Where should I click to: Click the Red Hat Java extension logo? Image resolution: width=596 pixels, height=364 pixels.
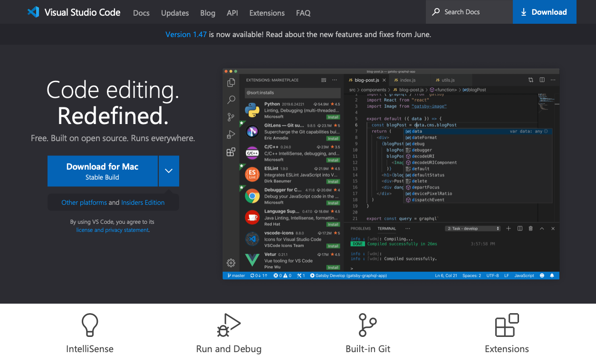point(252,217)
